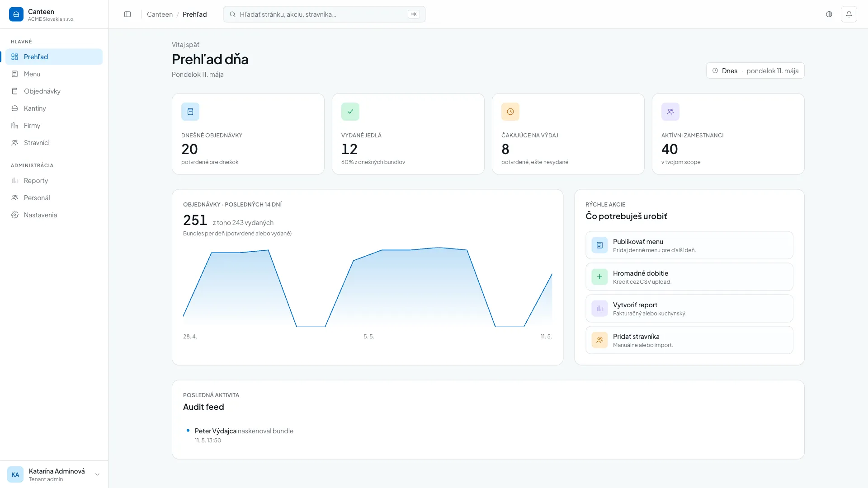Toggle the sidebar collapse icon
This screenshot has height=488, width=868.
point(127,14)
